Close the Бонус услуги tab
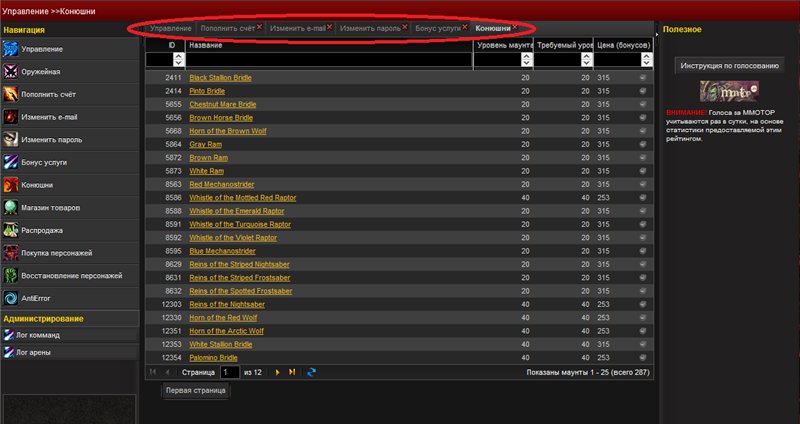Image resolution: width=800 pixels, height=424 pixels. 465,27
